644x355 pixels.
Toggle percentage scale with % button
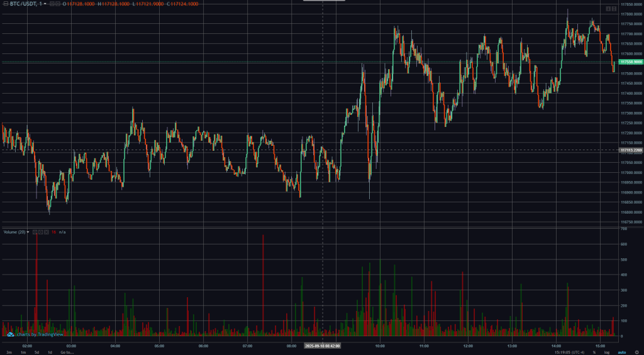click(x=594, y=352)
